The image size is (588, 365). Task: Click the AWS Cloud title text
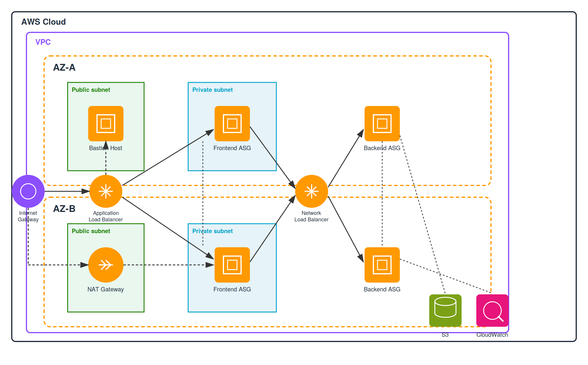click(44, 22)
